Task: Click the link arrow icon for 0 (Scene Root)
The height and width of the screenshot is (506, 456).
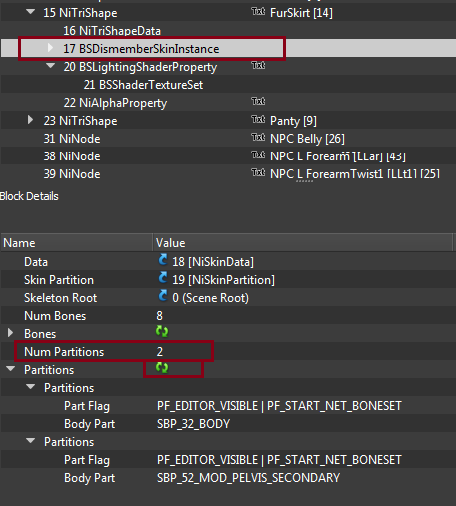Action: pyautogui.click(x=163, y=296)
